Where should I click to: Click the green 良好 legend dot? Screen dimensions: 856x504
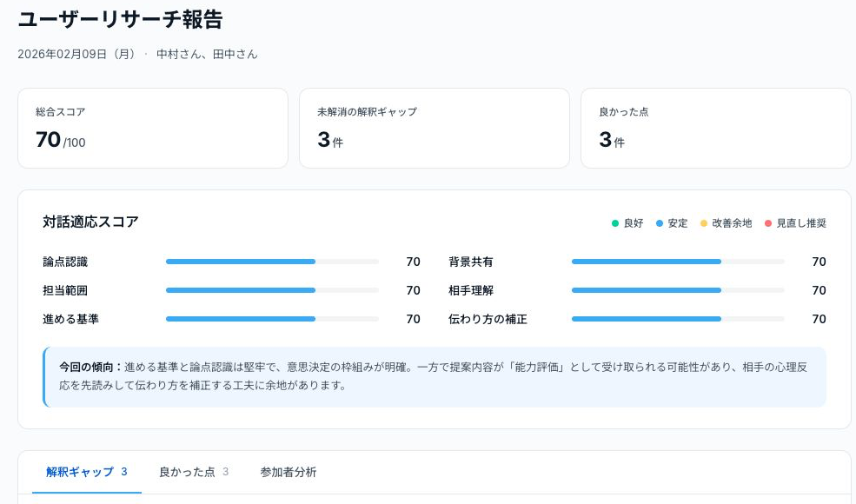(615, 223)
